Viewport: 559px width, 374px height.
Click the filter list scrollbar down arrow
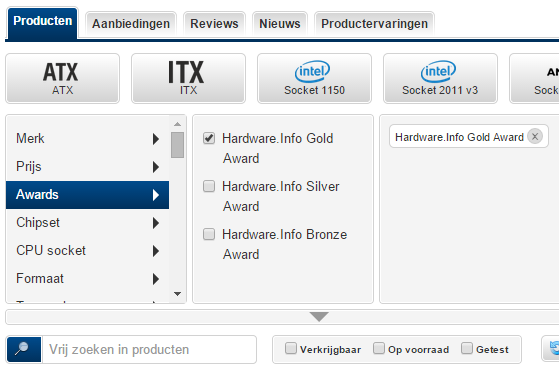[x=178, y=294]
